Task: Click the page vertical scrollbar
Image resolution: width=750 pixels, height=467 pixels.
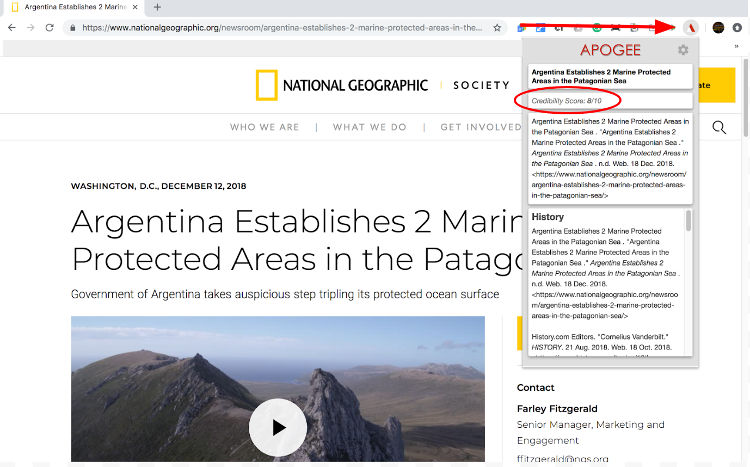Action: tap(745, 98)
